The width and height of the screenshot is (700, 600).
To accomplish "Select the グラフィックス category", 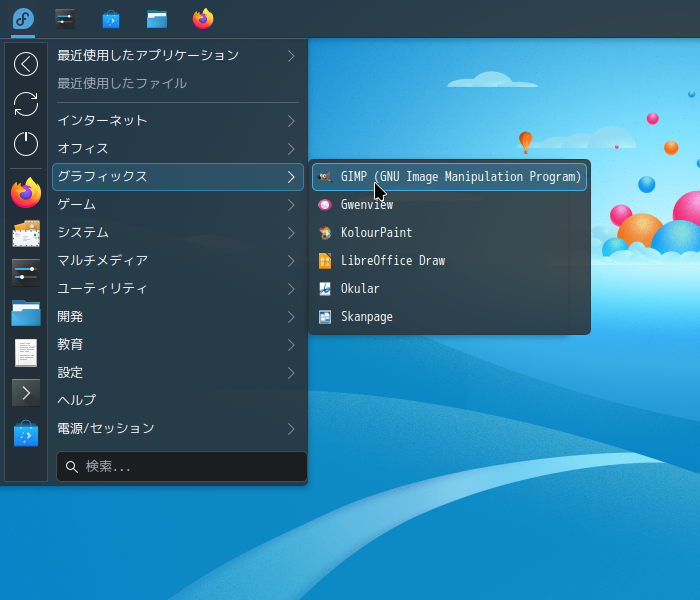I will click(x=178, y=177).
